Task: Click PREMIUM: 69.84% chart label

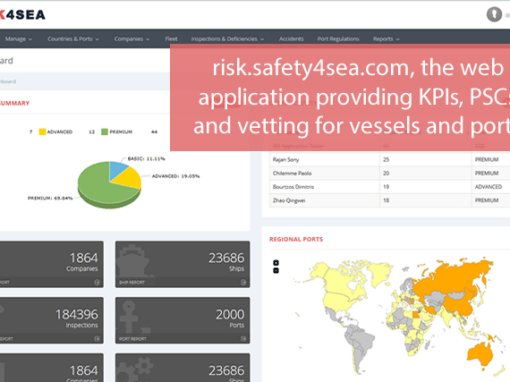Action: pos(50,198)
